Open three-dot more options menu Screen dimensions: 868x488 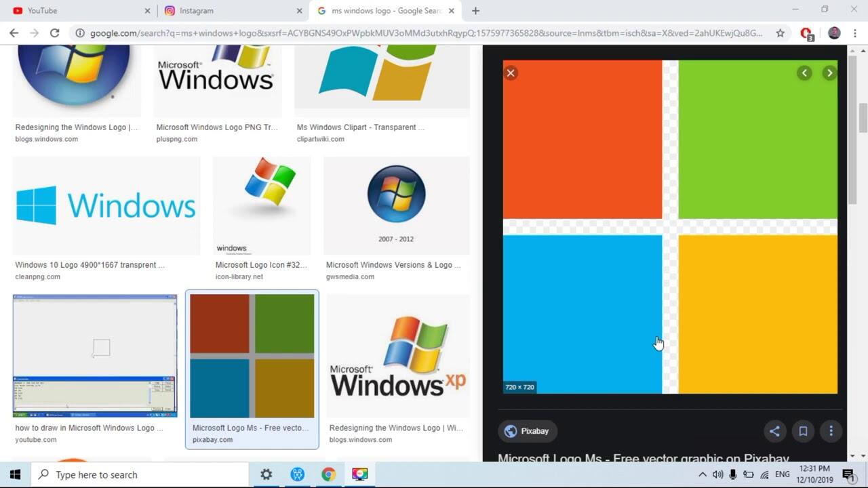[831, 431]
